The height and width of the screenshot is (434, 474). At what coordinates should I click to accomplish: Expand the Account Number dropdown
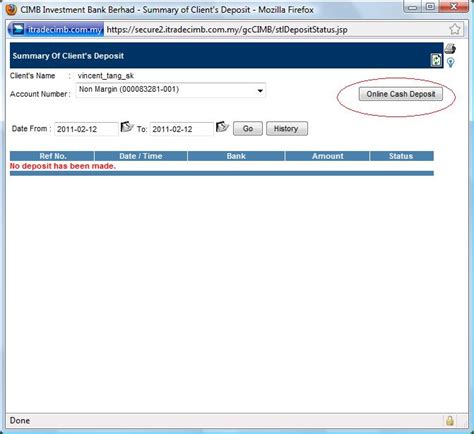[260, 91]
